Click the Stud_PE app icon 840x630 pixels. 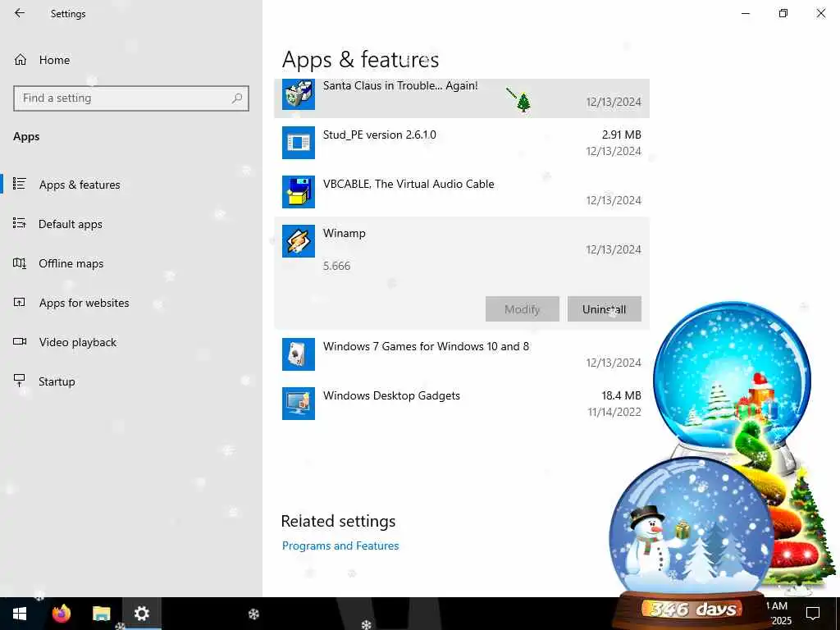pos(299,143)
